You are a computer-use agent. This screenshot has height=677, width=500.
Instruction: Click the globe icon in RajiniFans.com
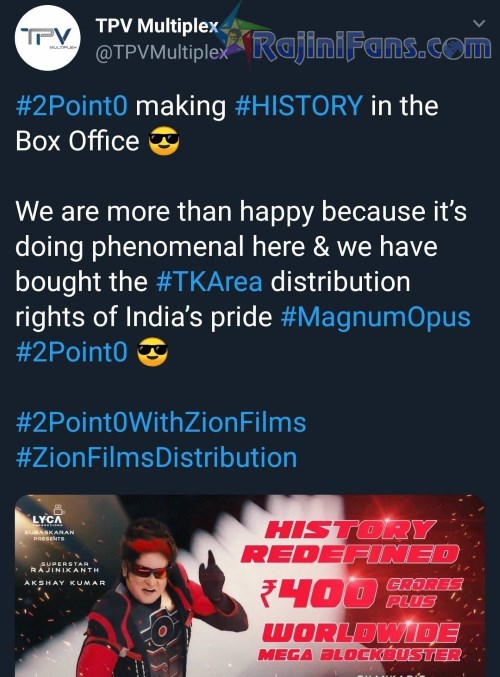(x=453, y=48)
